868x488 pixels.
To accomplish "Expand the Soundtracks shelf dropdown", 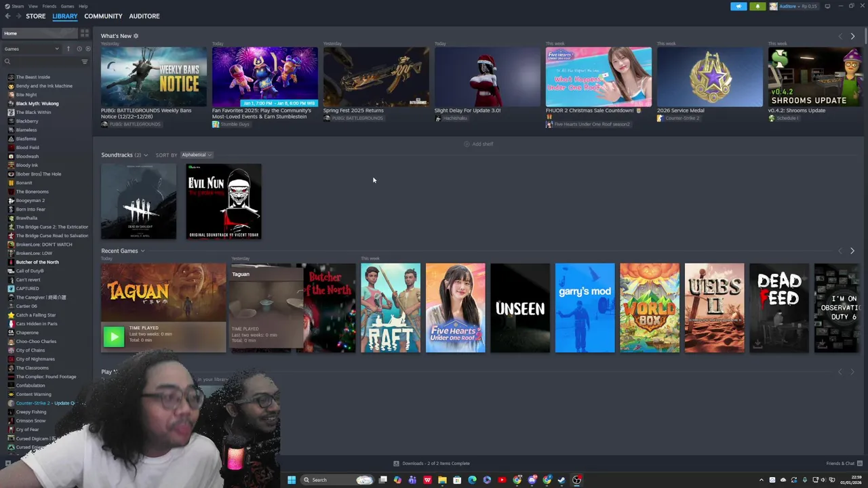I will coord(145,155).
